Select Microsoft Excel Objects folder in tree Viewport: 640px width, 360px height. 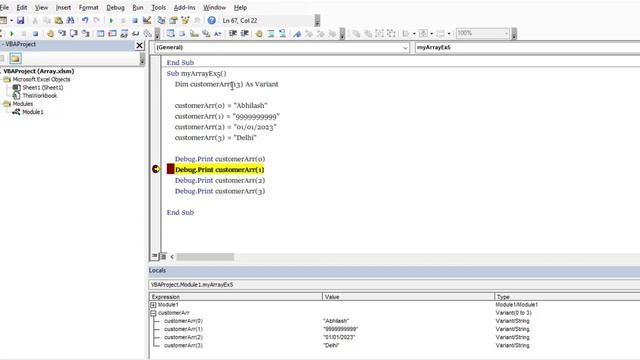click(x=41, y=79)
